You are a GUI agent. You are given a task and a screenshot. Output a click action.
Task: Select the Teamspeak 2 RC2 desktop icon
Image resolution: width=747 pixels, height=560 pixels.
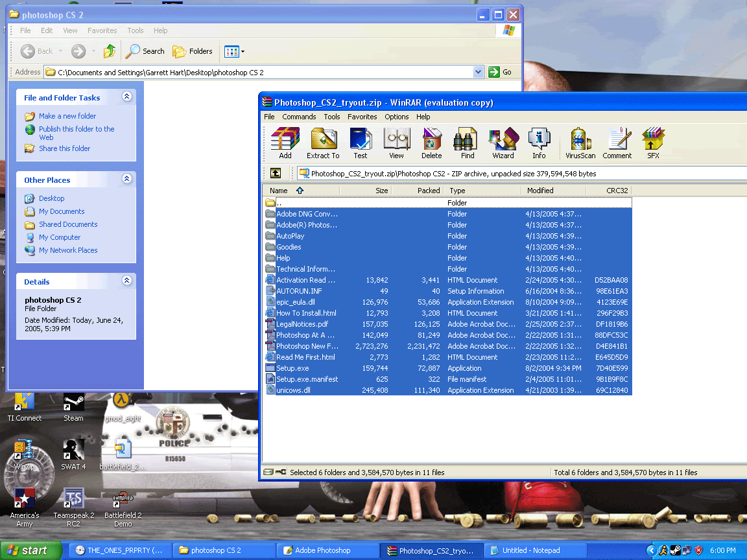coord(73,507)
